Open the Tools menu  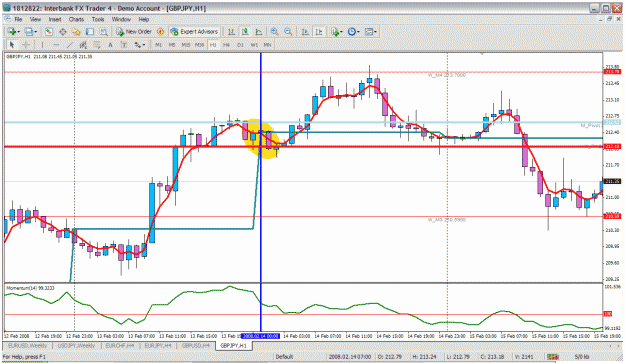tap(98, 19)
